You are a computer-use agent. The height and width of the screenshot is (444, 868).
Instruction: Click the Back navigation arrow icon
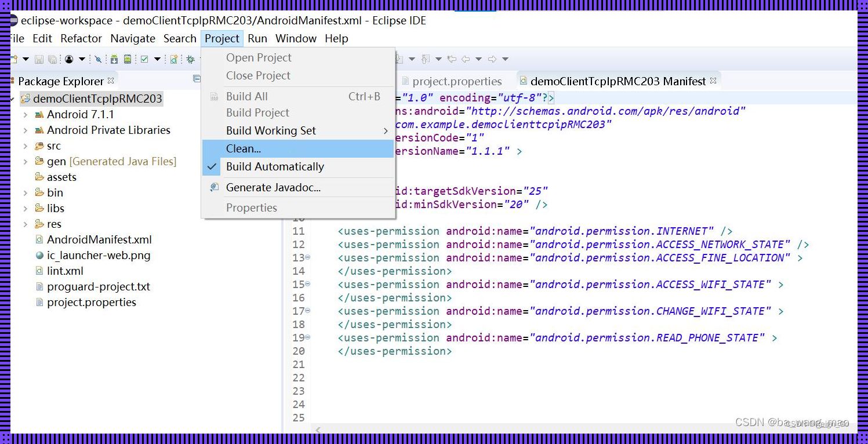466,59
